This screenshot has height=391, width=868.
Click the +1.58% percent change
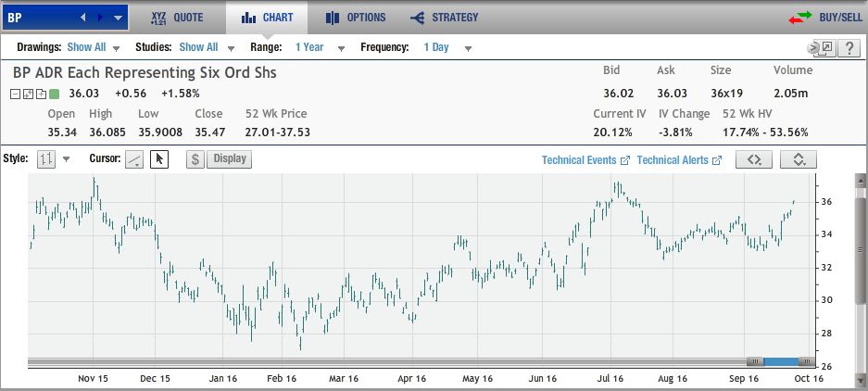pos(181,93)
